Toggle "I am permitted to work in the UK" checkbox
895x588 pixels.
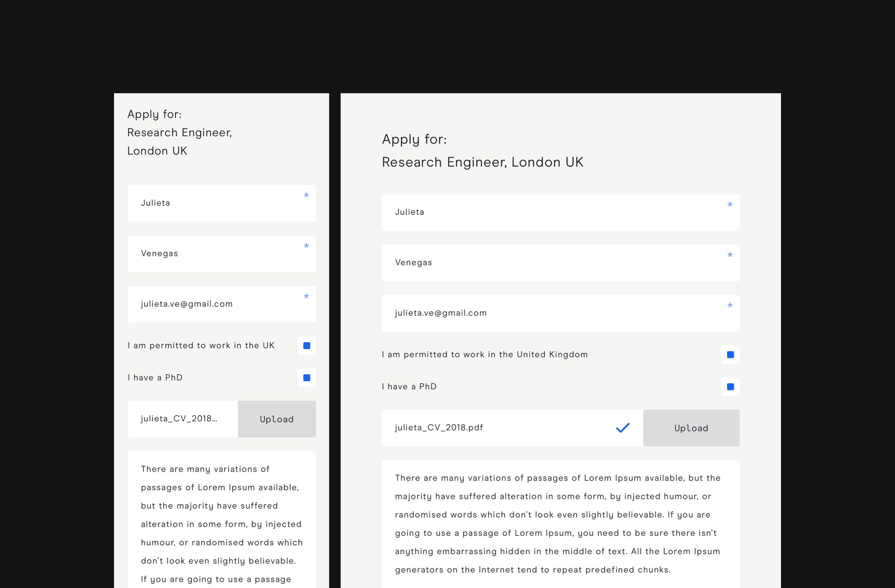[x=307, y=345]
